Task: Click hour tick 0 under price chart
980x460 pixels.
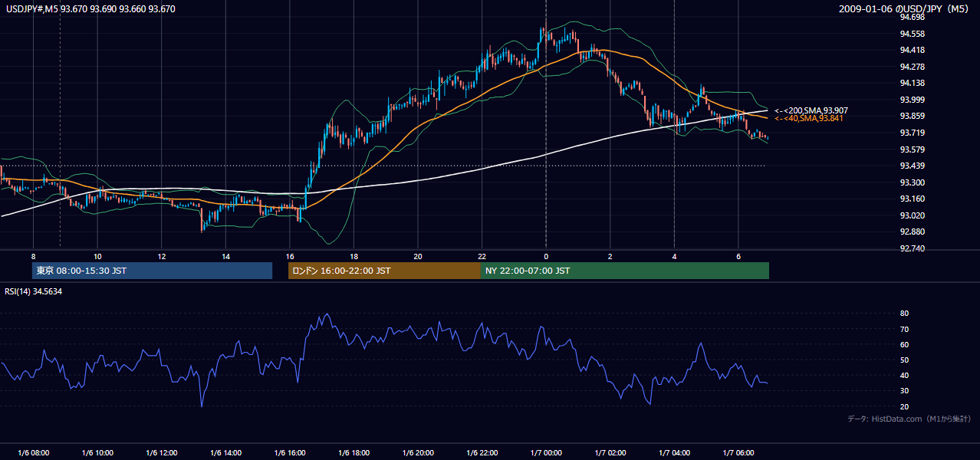Action: click(x=546, y=256)
